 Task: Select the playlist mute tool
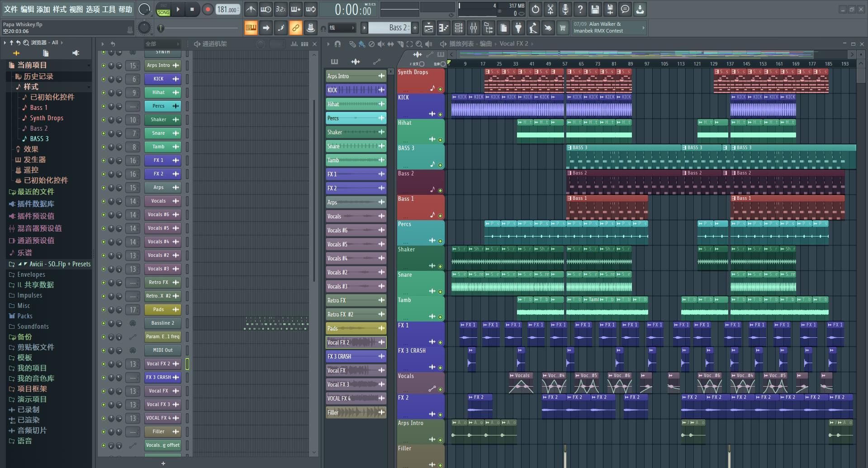[x=381, y=44]
